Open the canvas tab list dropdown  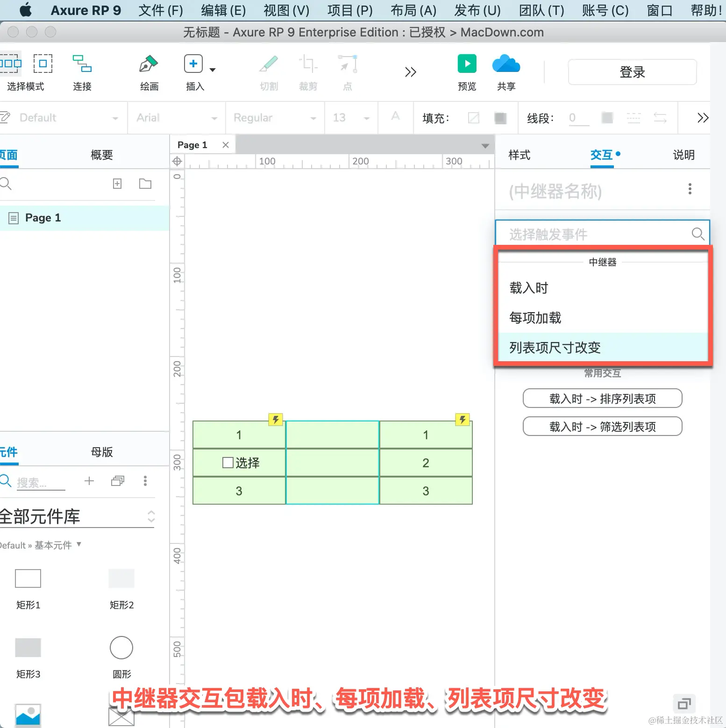(x=485, y=146)
